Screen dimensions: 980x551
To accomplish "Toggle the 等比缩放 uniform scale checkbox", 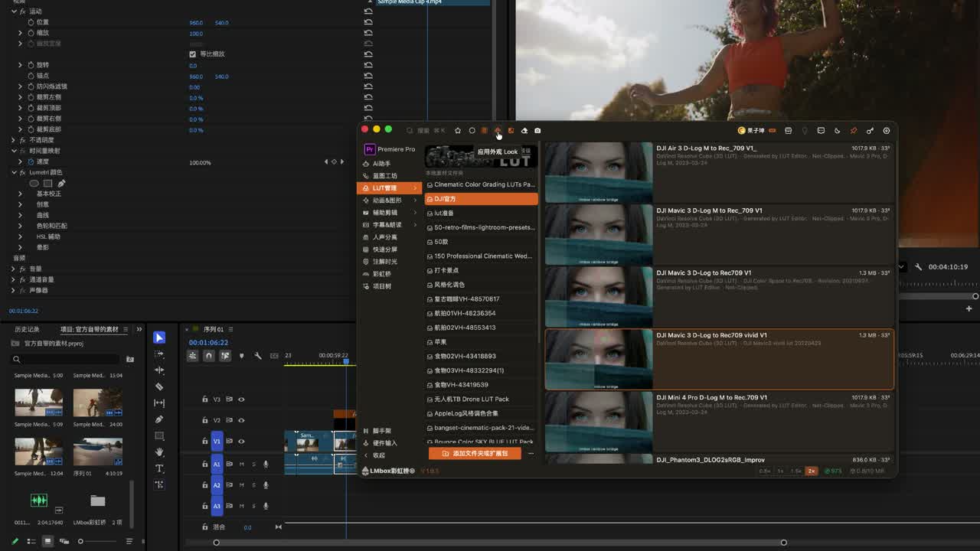I will pos(192,54).
